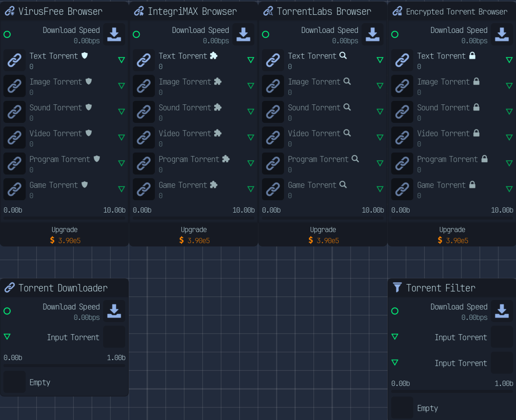The height and width of the screenshot is (420, 516).
Task: Toggle the Torrent Filter green circle connector
Action: pyautogui.click(x=395, y=311)
